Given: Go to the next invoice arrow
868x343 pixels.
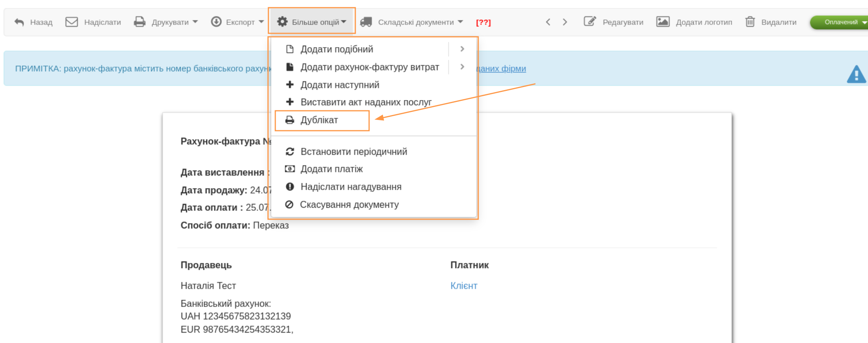Looking at the screenshot, I should pyautogui.click(x=565, y=22).
